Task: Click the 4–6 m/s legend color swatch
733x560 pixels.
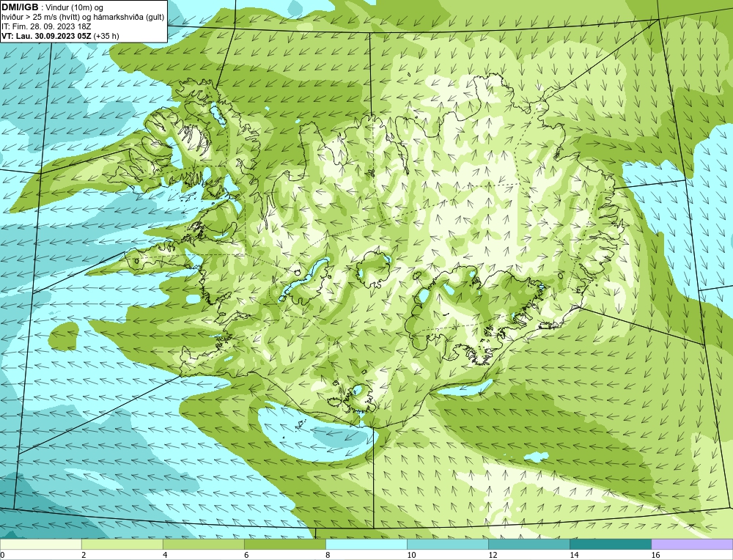Action: pyautogui.click(x=203, y=544)
